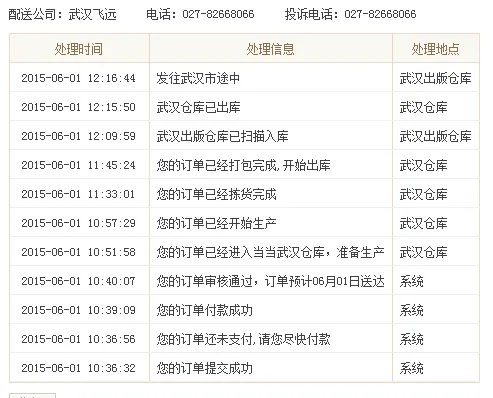Click 武汉仓库 location in the 11:45:24 row
This screenshot has width=493, height=398.
[423, 165]
